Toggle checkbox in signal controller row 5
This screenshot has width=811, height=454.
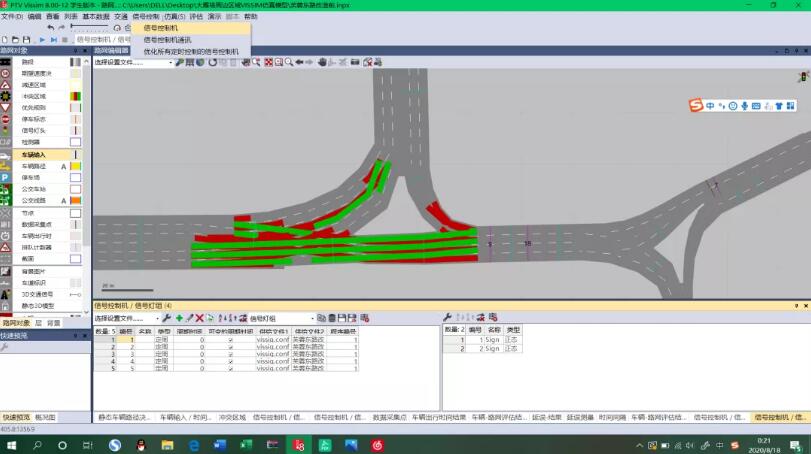tap(231, 369)
